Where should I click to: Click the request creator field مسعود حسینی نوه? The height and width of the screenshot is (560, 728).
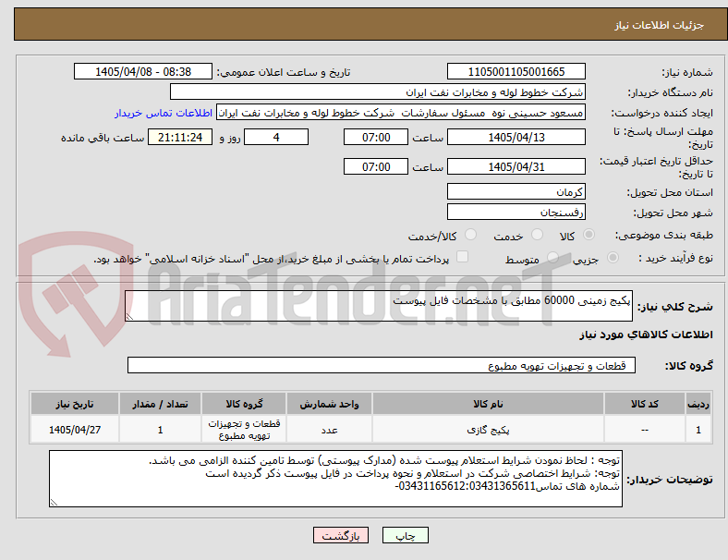coord(401,113)
